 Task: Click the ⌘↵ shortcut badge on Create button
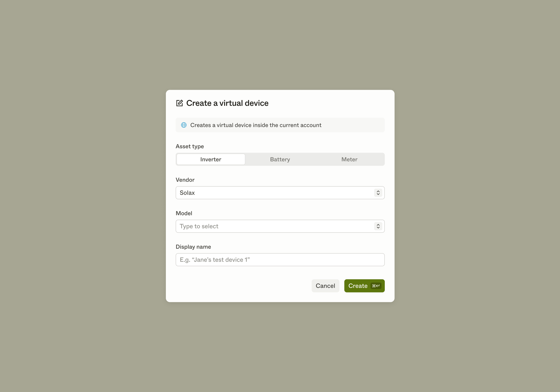pos(375,285)
